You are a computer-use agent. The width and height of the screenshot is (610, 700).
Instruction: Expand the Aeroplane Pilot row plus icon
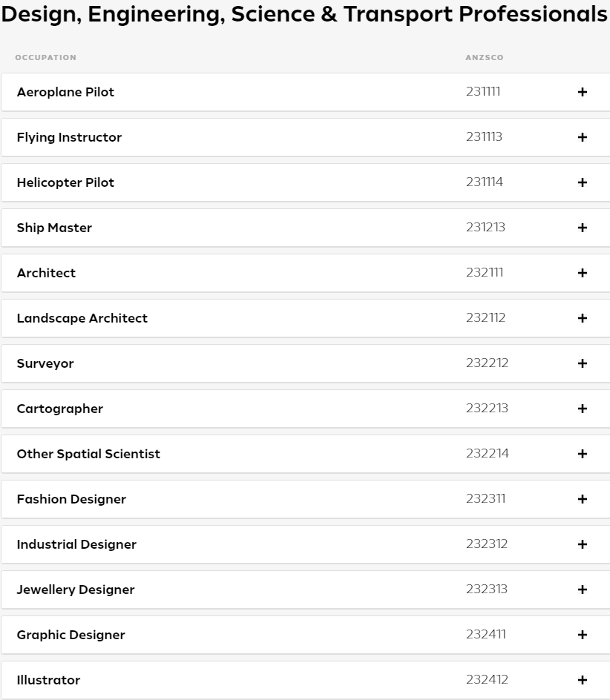coord(583,92)
